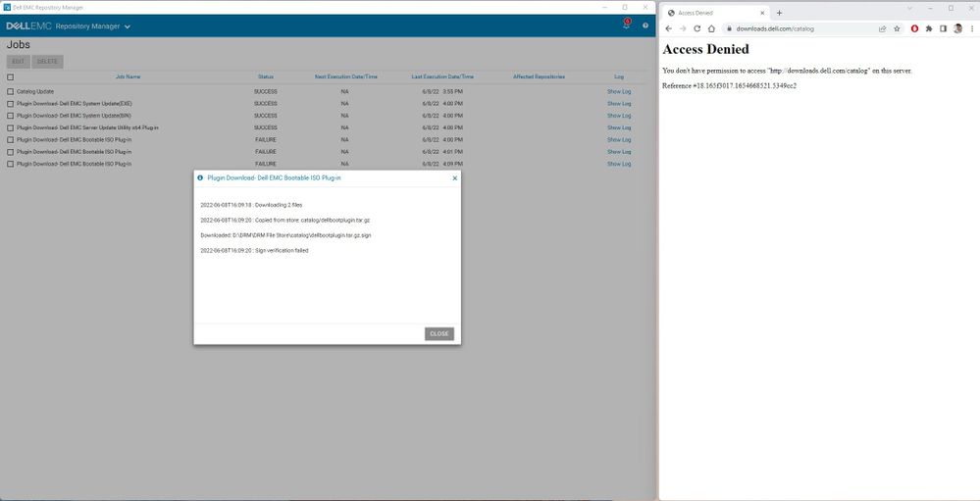Click the 'Downloading 2 files' log line

(251, 205)
